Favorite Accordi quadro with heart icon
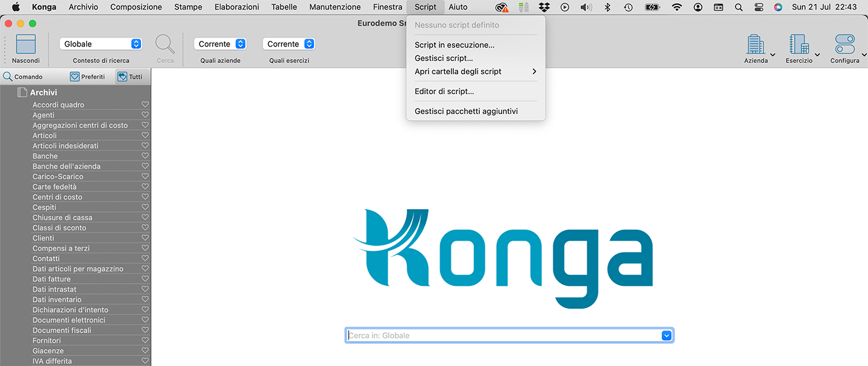868x366 pixels. pyautogui.click(x=145, y=105)
